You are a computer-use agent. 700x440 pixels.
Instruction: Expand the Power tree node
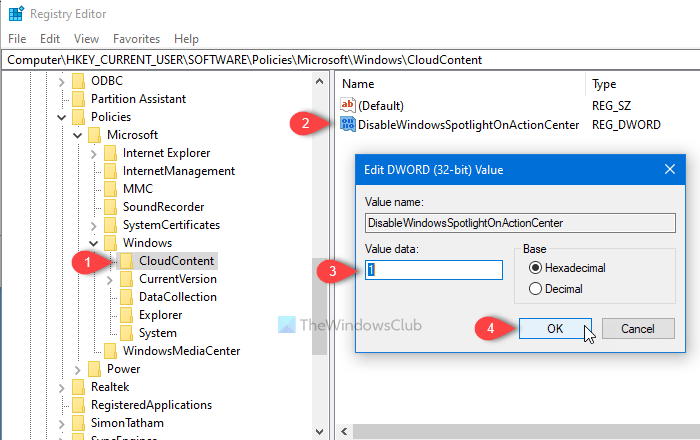tap(78, 369)
